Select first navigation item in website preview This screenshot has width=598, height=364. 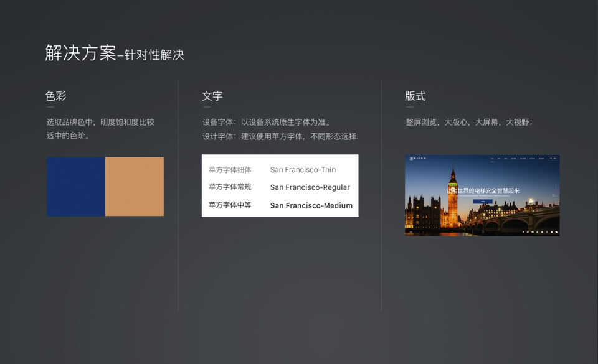click(x=492, y=159)
